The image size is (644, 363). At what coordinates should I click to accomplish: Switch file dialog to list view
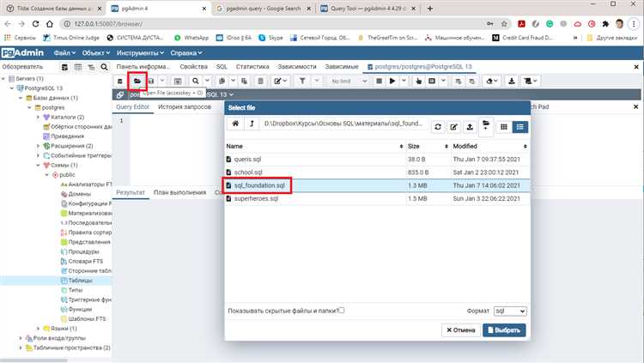520,126
